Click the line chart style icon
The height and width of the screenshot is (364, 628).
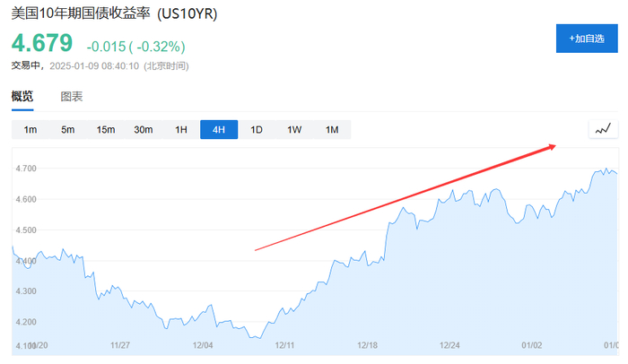click(603, 129)
